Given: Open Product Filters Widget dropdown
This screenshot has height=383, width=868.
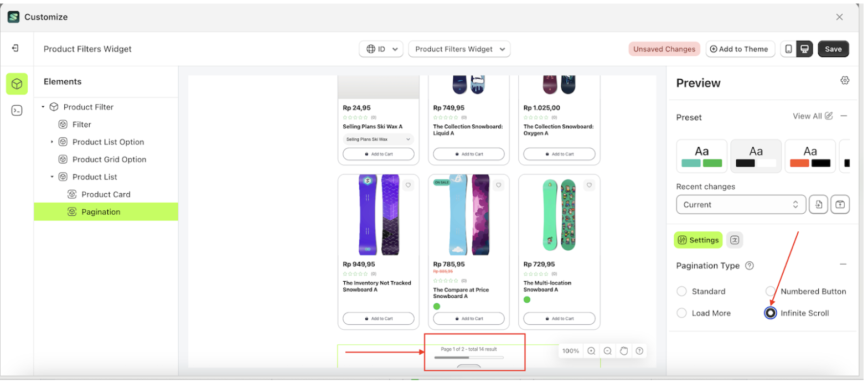Looking at the screenshot, I should click(459, 49).
